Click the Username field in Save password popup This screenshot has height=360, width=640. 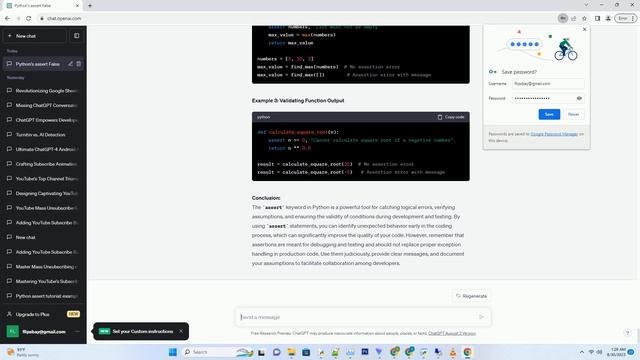(548, 84)
